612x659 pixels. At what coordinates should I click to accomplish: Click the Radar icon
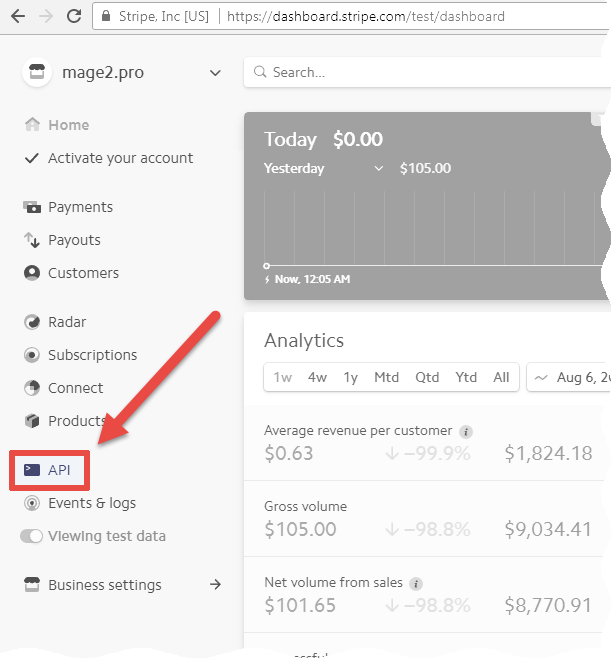[32, 322]
